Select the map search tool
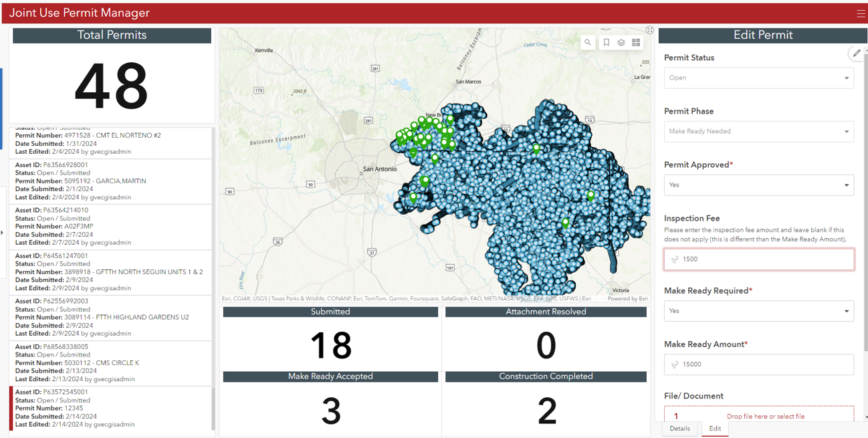Screen dimensions: 868x438 click(x=588, y=42)
